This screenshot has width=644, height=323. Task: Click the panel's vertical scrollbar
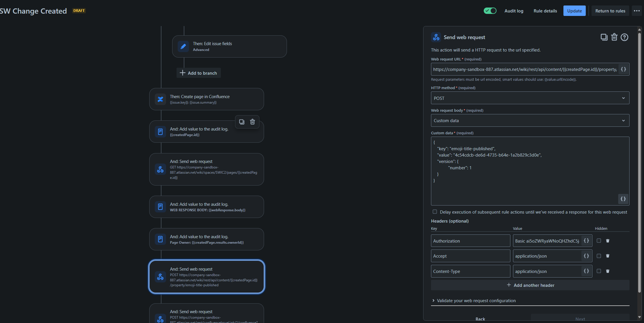coord(639,162)
